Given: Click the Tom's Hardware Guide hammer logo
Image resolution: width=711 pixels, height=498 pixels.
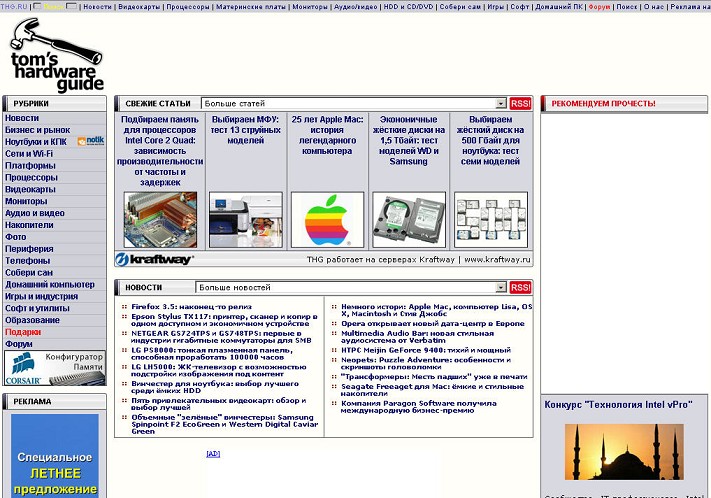Looking at the screenshot, I should click(x=57, y=55).
